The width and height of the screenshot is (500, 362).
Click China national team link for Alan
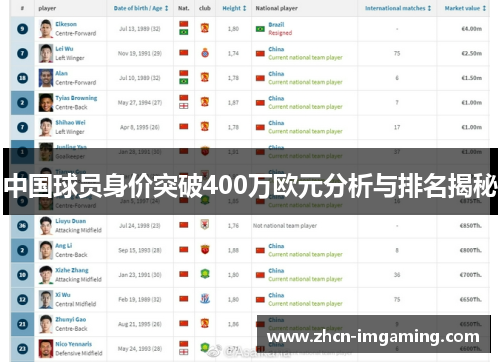pyautogui.click(x=276, y=74)
